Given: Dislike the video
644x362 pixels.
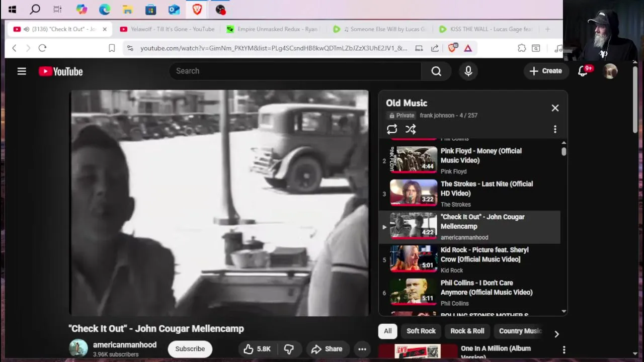Looking at the screenshot, I should click(x=289, y=349).
